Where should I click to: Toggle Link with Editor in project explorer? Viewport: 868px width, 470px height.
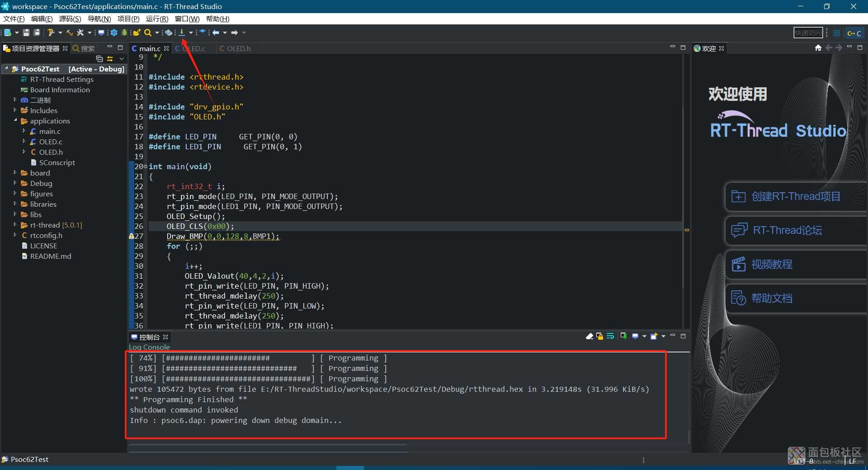(x=110, y=59)
